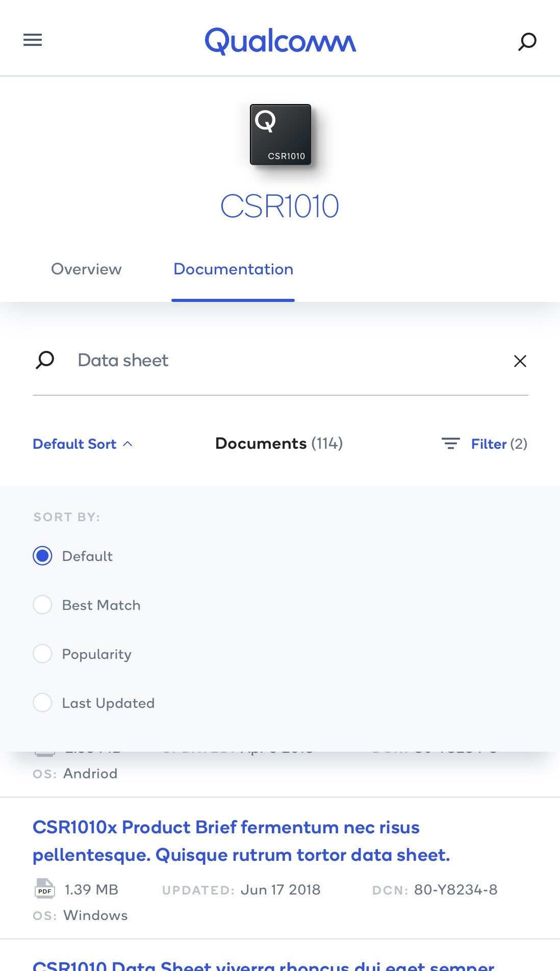Click the CSR1010 product title
The image size is (560, 971).
[x=279, y=206]
